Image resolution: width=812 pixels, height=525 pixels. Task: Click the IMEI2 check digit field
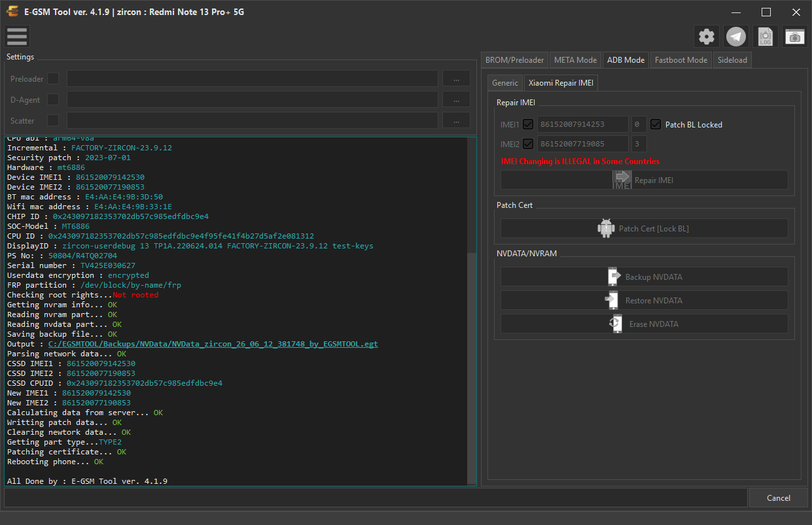639,144
